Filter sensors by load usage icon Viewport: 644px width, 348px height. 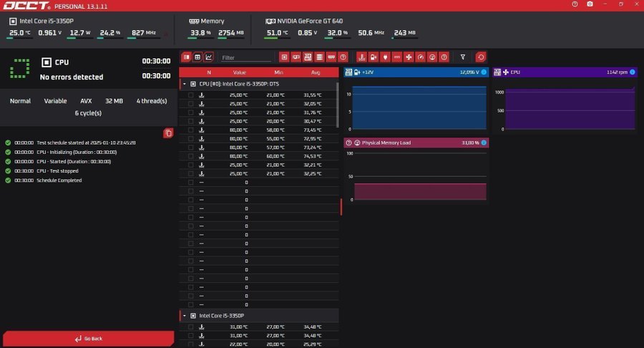coord(432,57)
